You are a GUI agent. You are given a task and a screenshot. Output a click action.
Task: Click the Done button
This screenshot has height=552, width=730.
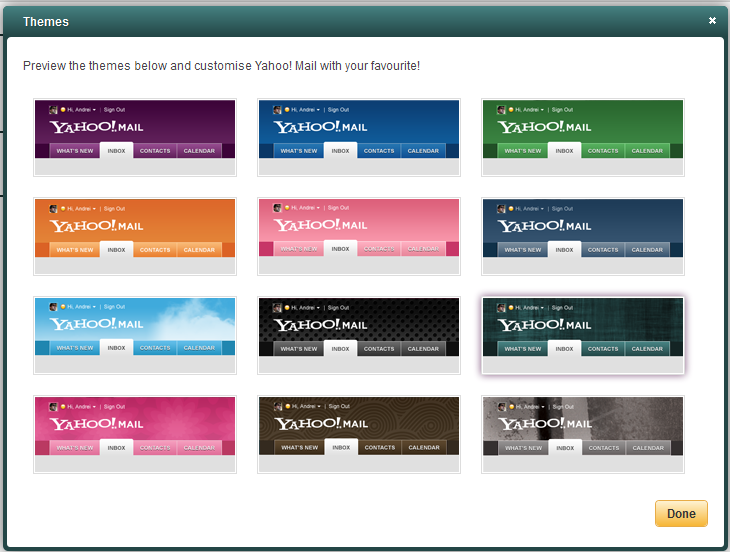tap(681, 513)
